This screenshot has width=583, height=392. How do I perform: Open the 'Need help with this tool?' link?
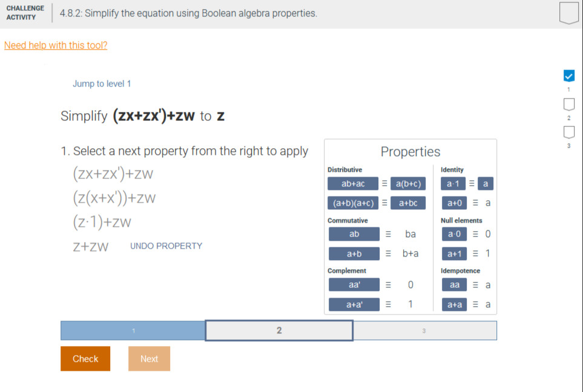pos(56,45)
